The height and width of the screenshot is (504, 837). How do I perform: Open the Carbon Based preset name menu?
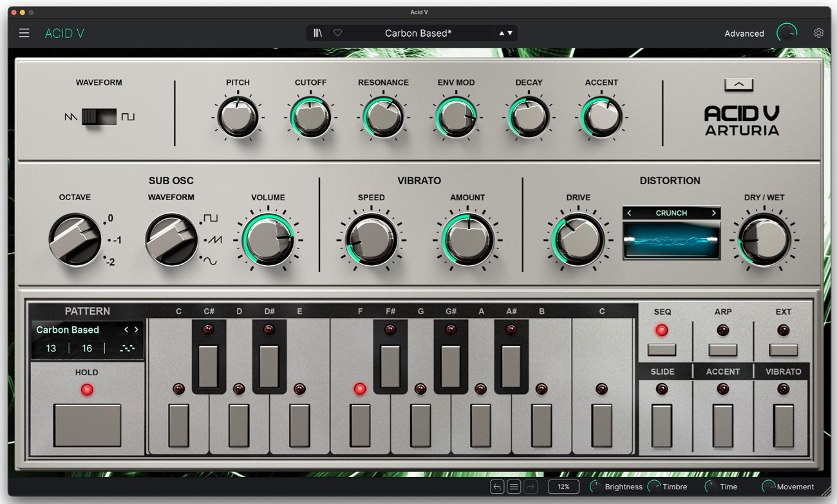click(x=418, y=33)
